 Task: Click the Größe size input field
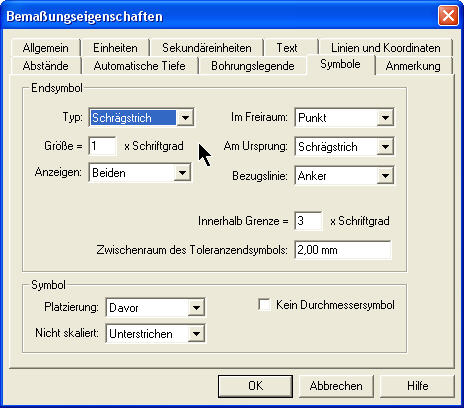click(x=103, y=146)
